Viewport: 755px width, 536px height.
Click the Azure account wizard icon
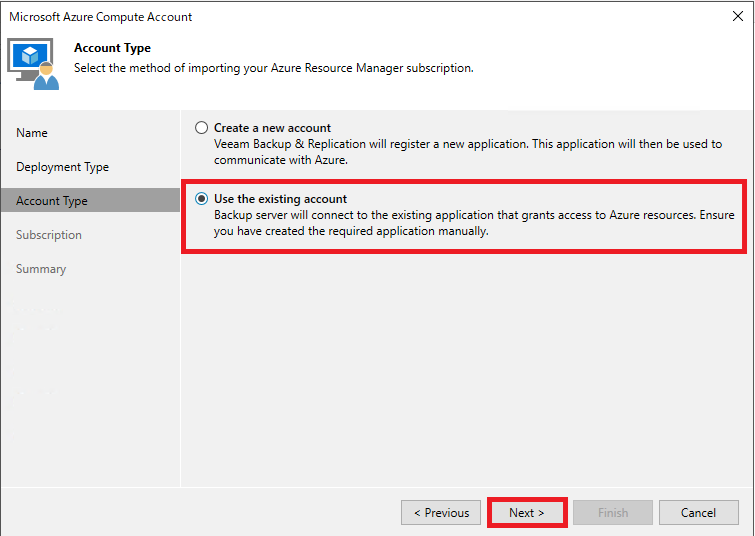tap(33, 64)
